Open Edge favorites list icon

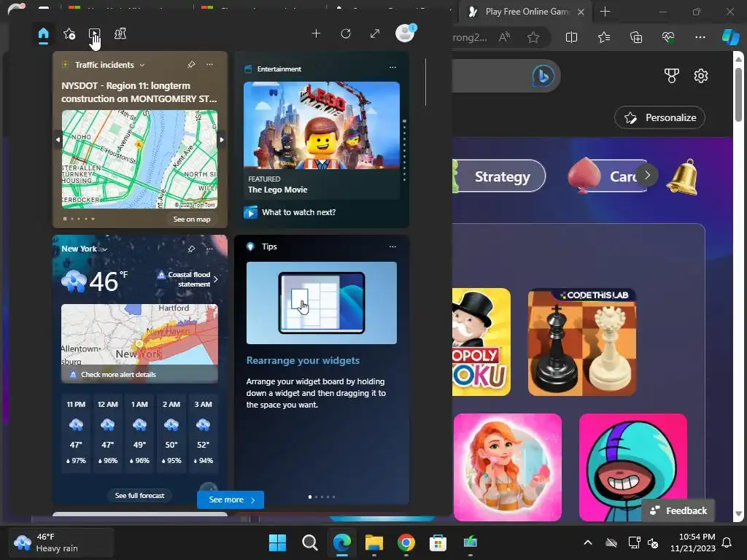[x=603, y=37]
